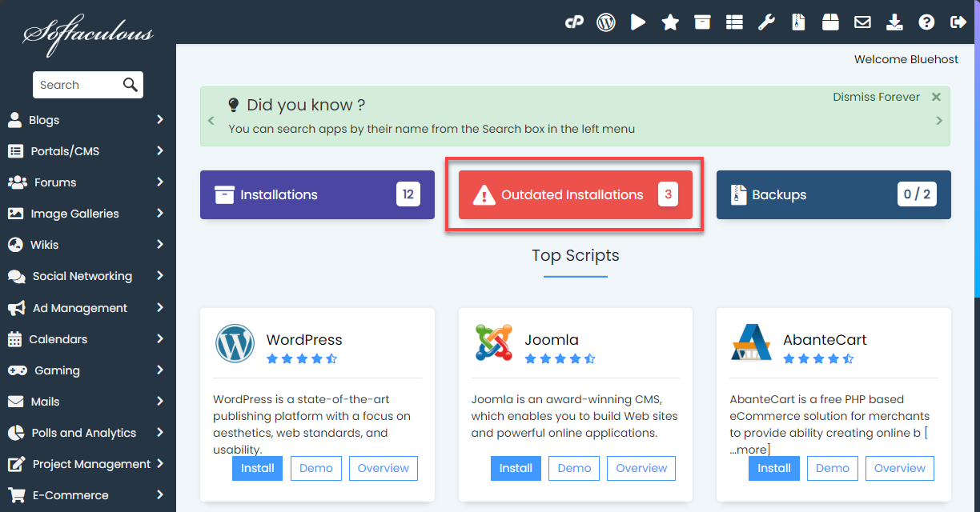The image size is (980, 512).
Task: Click the logout arrow icon
Action: pos(958,22)
